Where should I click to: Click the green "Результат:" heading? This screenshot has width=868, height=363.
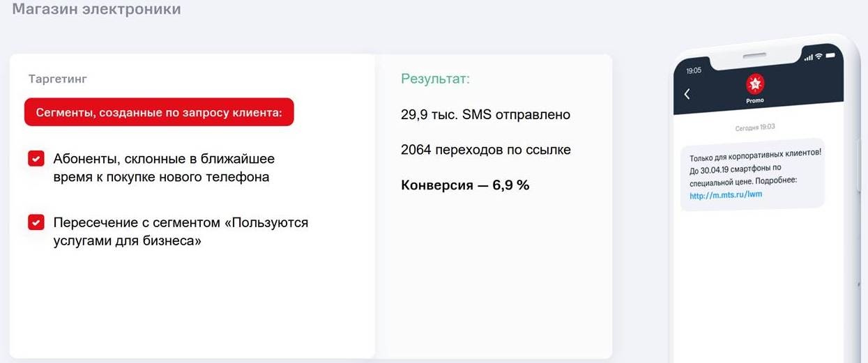click(x=435, y=79)
